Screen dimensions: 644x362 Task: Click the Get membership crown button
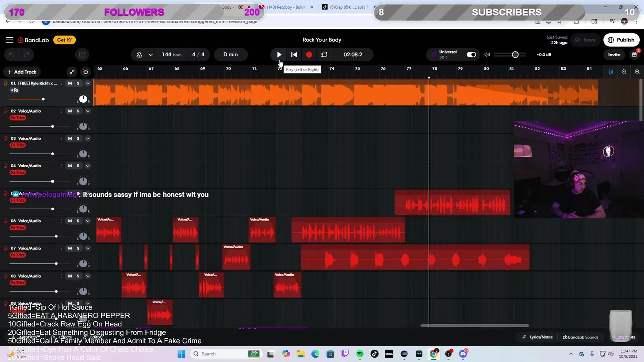click(x=64, y=40)
